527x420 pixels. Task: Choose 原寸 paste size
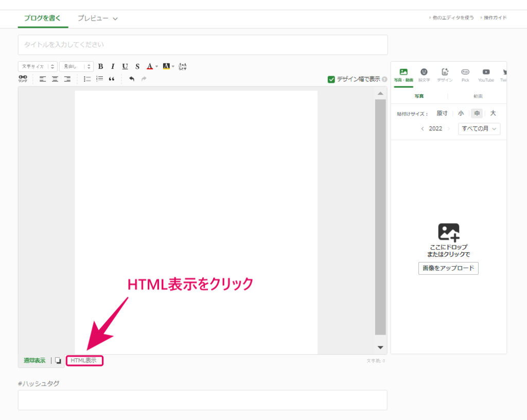coord(442,113)
